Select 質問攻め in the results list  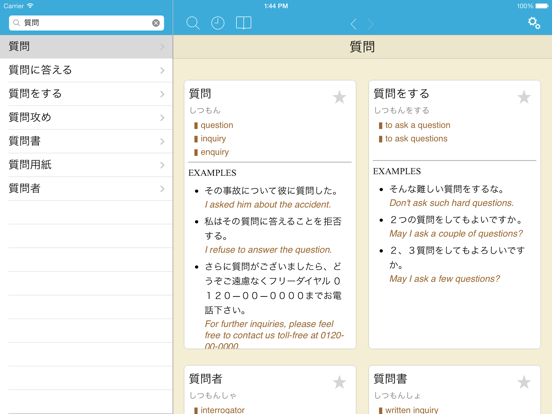pyautogui.click(x=86, y=117)
